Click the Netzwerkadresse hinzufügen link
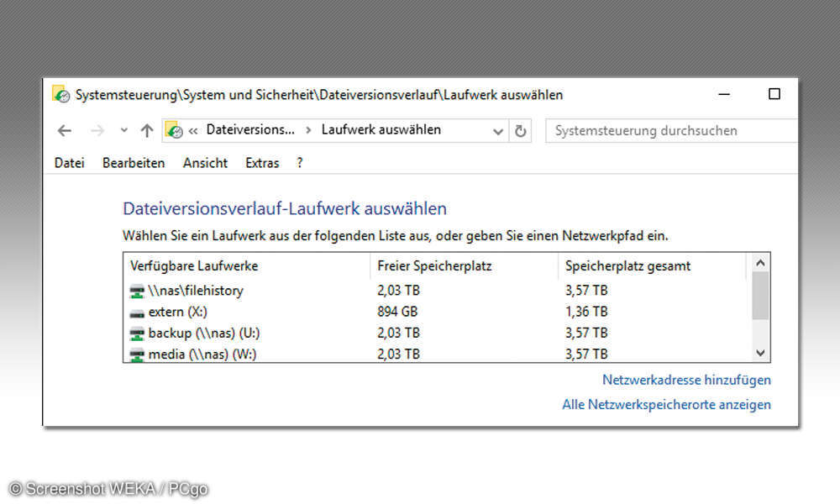Viewport: 840px width, 504px height. [x=686, y=380]
